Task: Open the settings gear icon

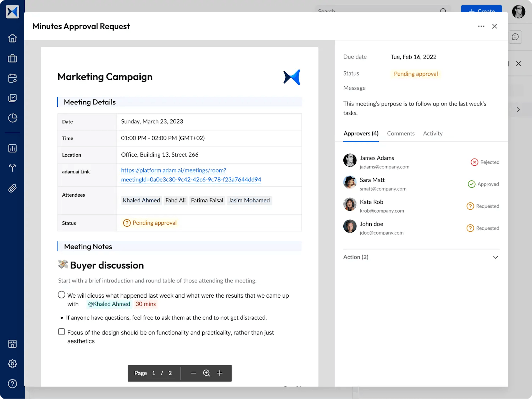Action: 12,364
